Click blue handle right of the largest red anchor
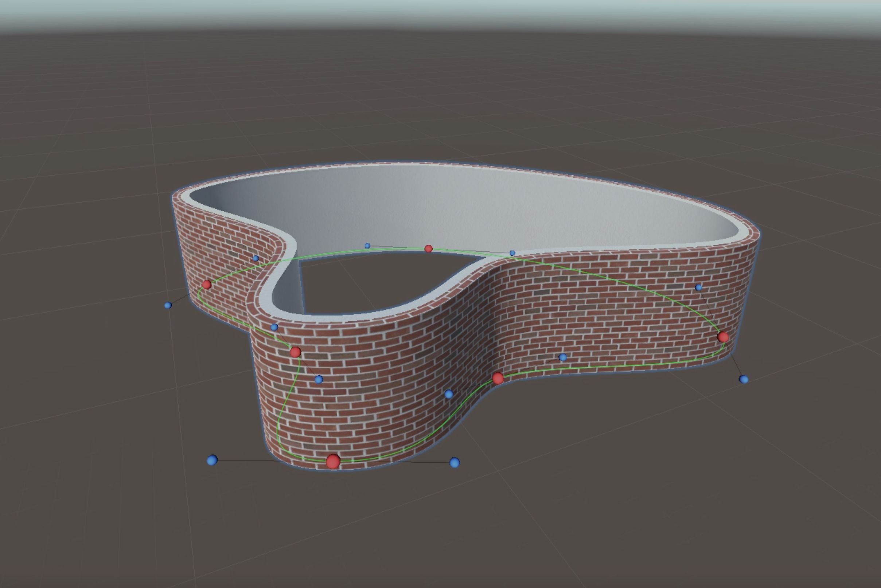The image size is (881, 588). point(454,462)
